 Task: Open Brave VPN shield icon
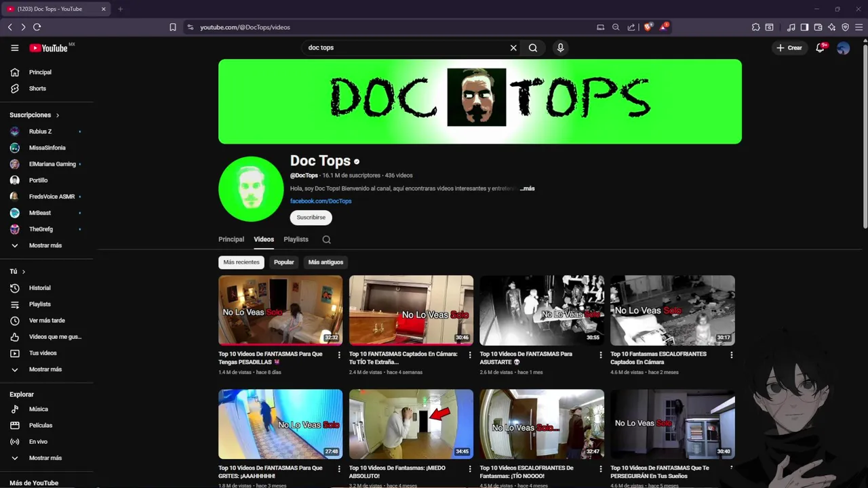[x=845, y=27]
